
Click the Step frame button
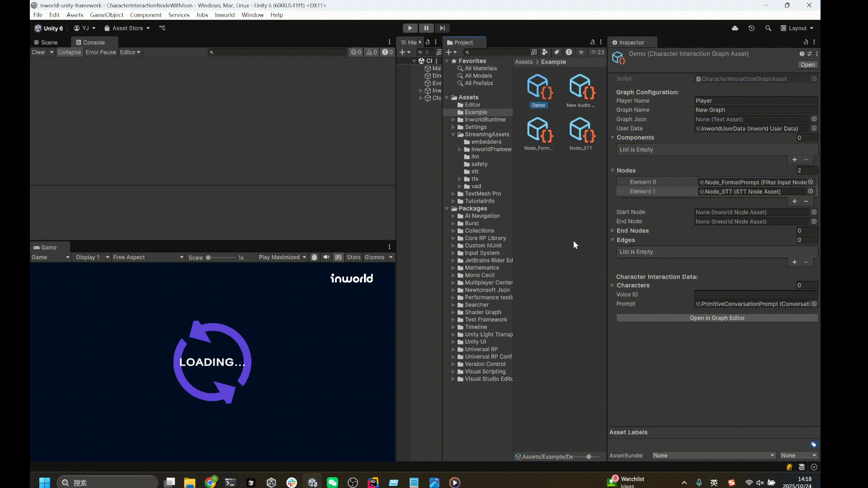[x=442, y=28]
